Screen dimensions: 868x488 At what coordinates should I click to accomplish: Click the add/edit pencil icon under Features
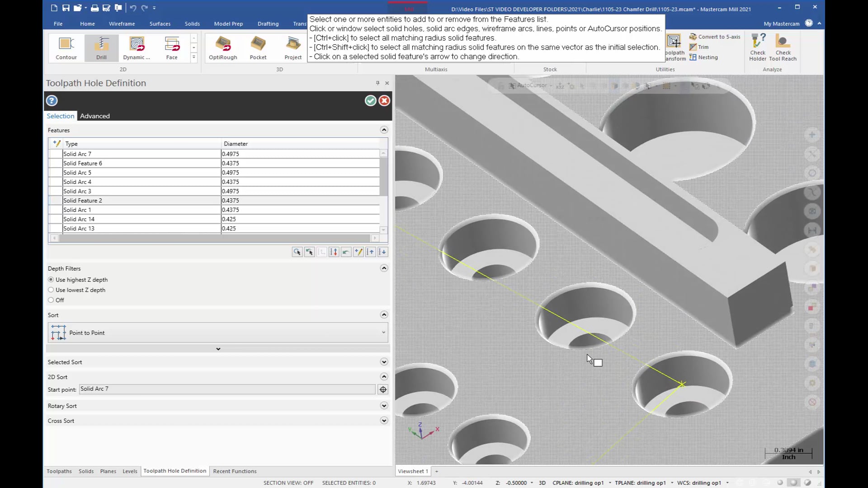click(x=358, y=252)
